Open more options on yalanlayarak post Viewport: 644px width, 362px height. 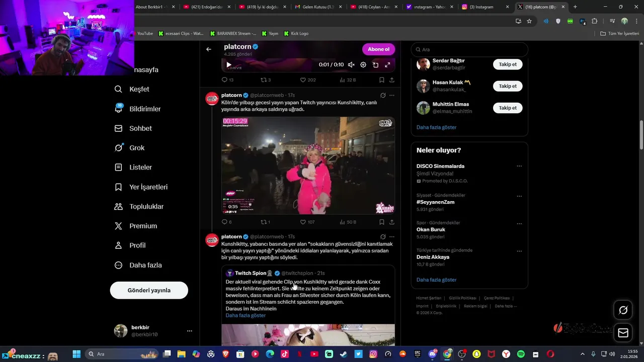click(x=392, y=237)
